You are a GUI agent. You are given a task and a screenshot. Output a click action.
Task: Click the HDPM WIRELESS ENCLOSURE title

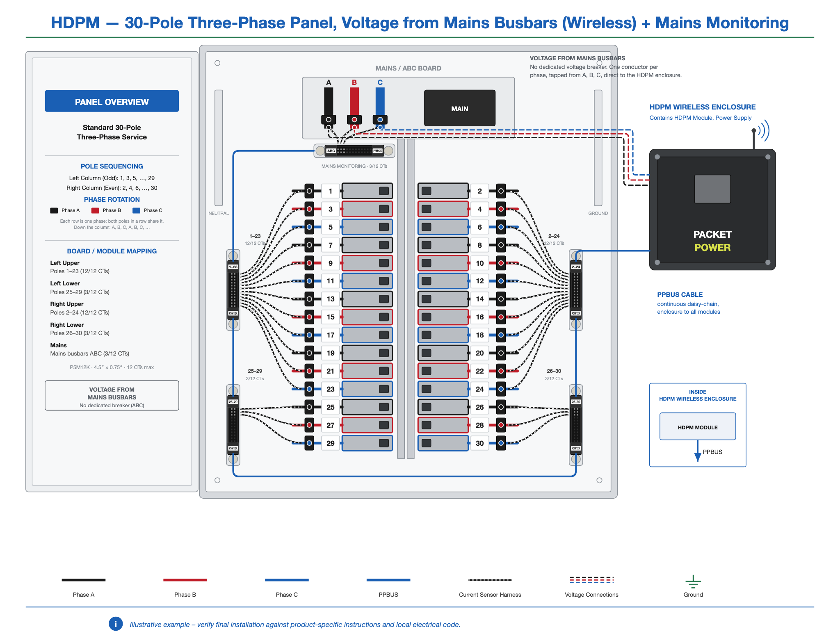coord(702,107)
